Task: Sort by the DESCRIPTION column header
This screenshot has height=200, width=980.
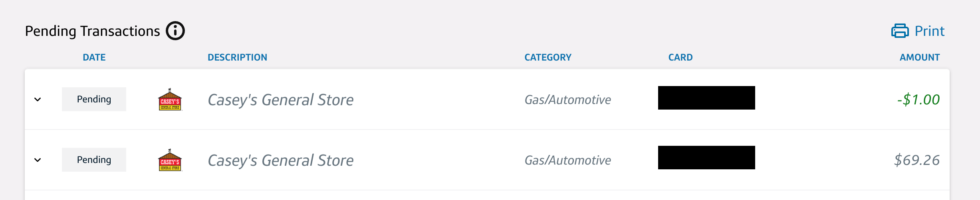Action: pos(237,57)
